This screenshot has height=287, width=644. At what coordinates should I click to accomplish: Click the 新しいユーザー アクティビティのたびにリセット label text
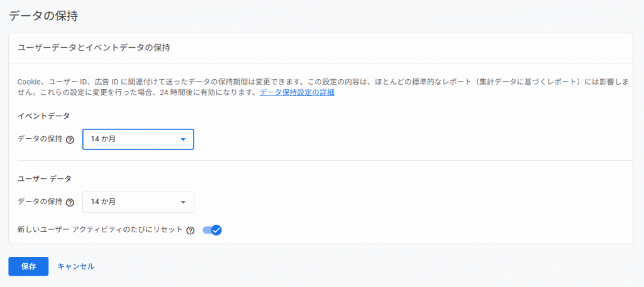point(99,230)
